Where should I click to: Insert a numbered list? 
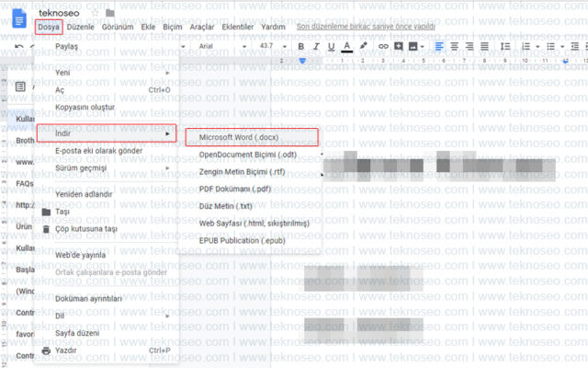pos(526,46)
